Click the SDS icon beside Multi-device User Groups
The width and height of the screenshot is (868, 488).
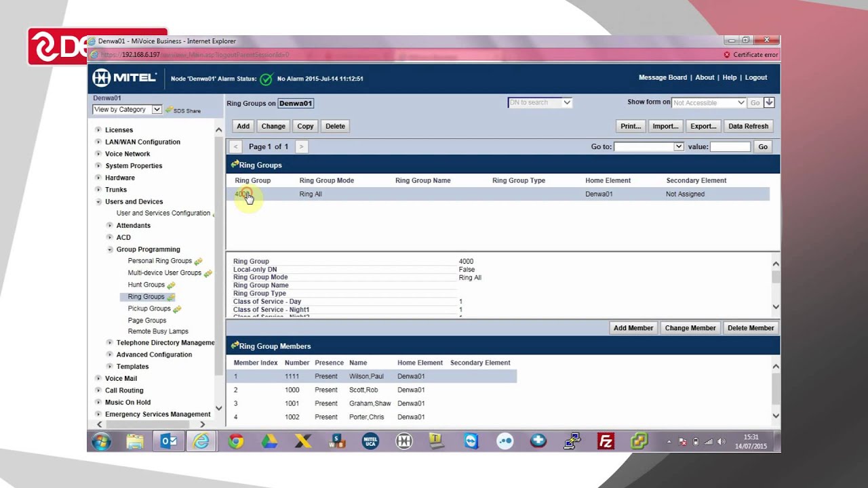208,273
